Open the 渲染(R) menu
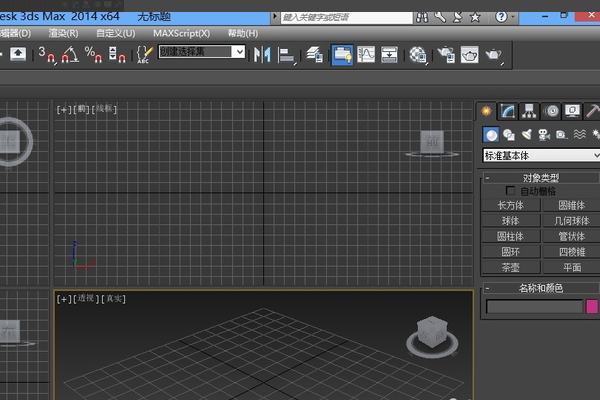 tap(64, 33)
